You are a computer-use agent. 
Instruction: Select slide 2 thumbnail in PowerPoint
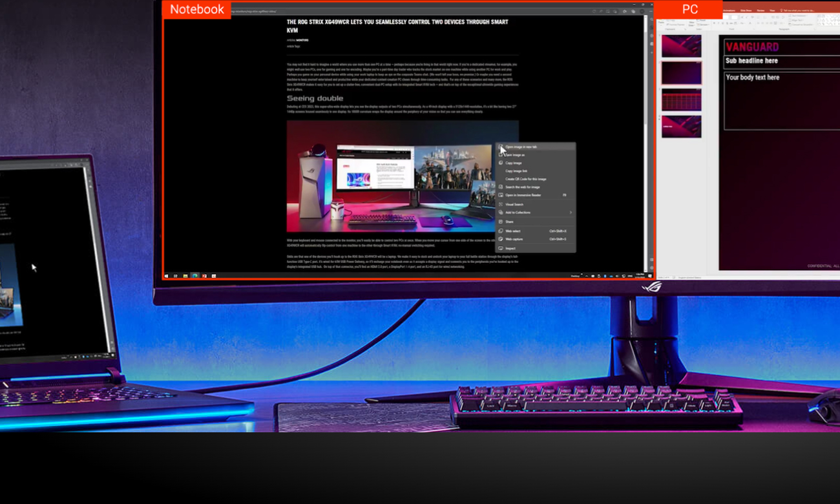[681, 74]
